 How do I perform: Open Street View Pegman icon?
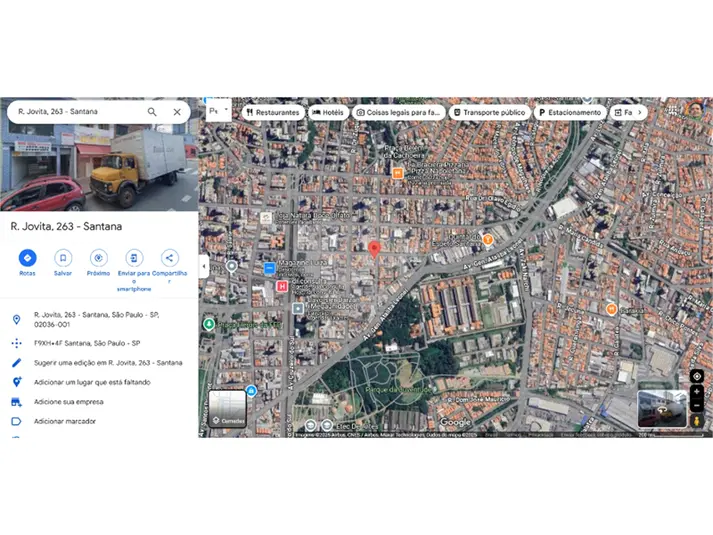[697, 420]
